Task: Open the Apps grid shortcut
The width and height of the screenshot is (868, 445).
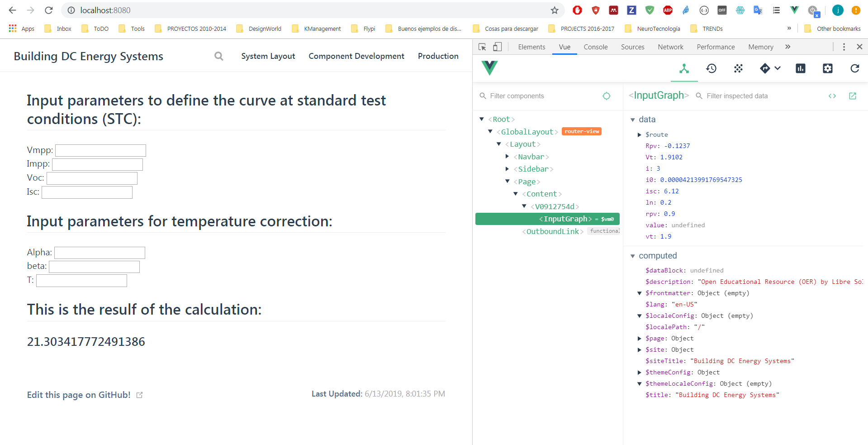Action: coord(21,29)
